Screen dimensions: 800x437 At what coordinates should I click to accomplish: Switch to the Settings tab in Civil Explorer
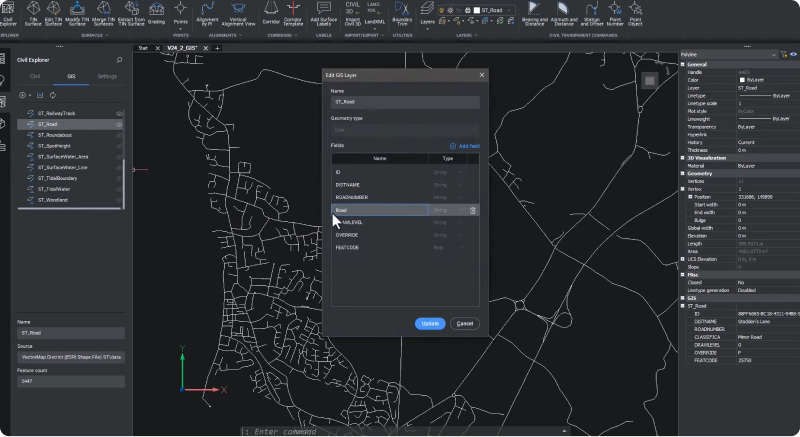tap(107, 76)
